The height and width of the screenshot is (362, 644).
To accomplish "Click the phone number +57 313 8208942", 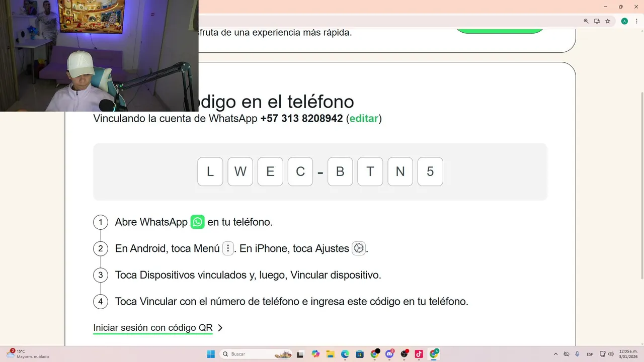I will 302,119.
